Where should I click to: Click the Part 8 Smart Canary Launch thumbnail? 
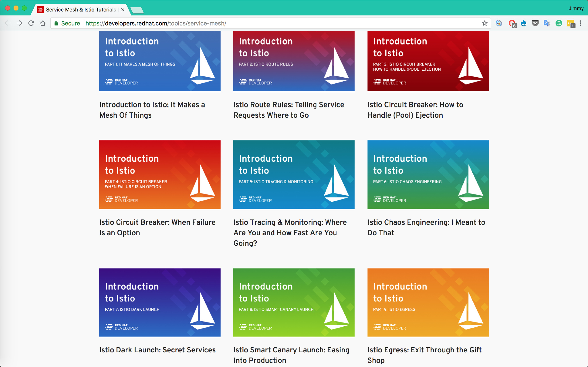pos(294,302)
